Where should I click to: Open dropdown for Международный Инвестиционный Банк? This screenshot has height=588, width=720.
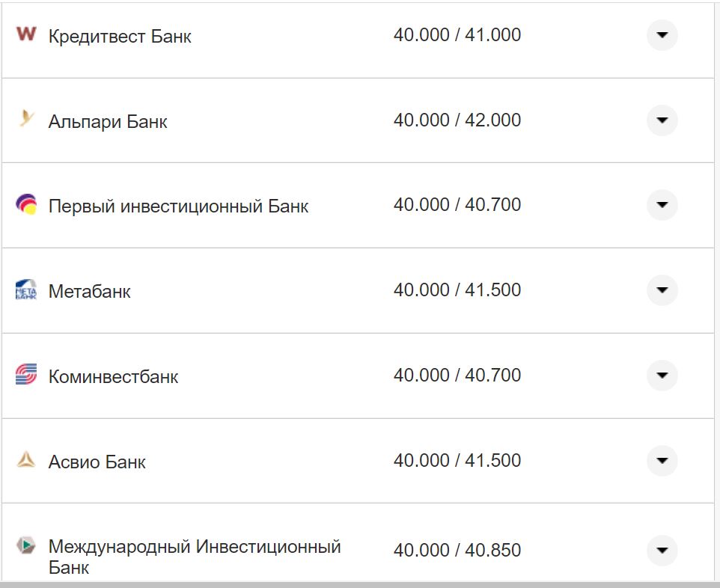point(662,550)
